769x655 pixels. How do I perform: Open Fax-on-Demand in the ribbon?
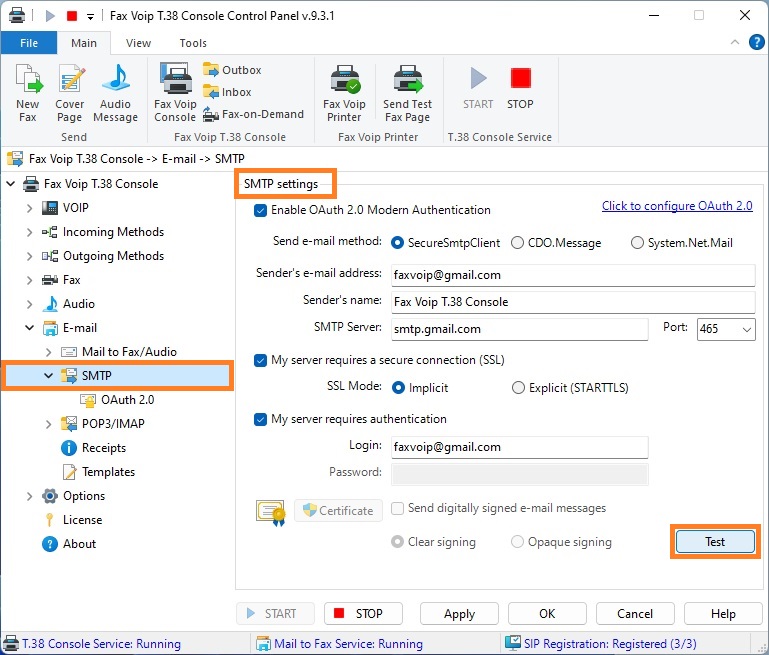point(254,114)
